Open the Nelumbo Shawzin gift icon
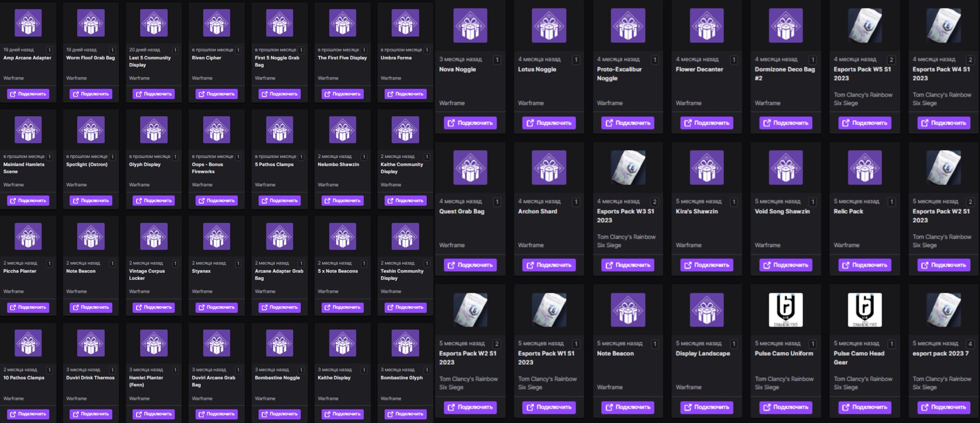This screenshot has height=423, width=980. [x=342, y=130]
